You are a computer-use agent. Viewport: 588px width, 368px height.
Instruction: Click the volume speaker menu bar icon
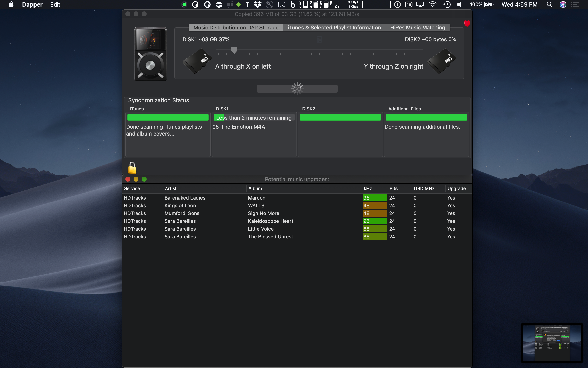[459, 4]
